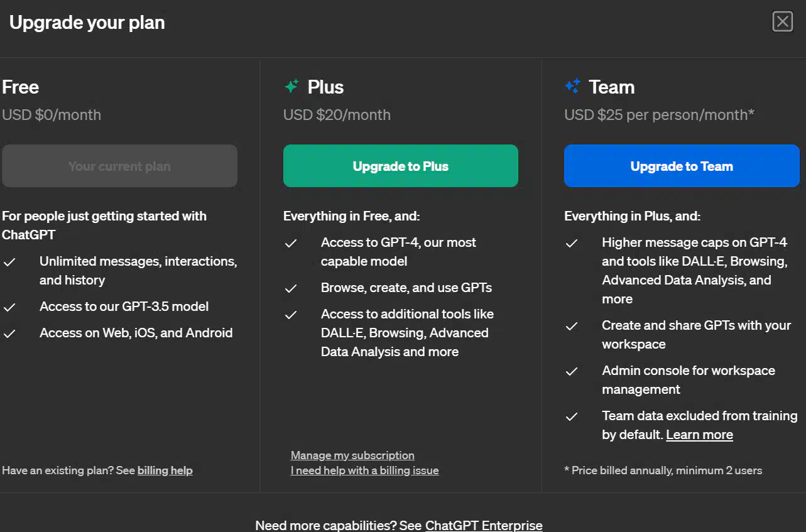Open Learn more about team data
Image resolution: width=806 pixels, height=532 pixels.
click(x=699, y=435)
